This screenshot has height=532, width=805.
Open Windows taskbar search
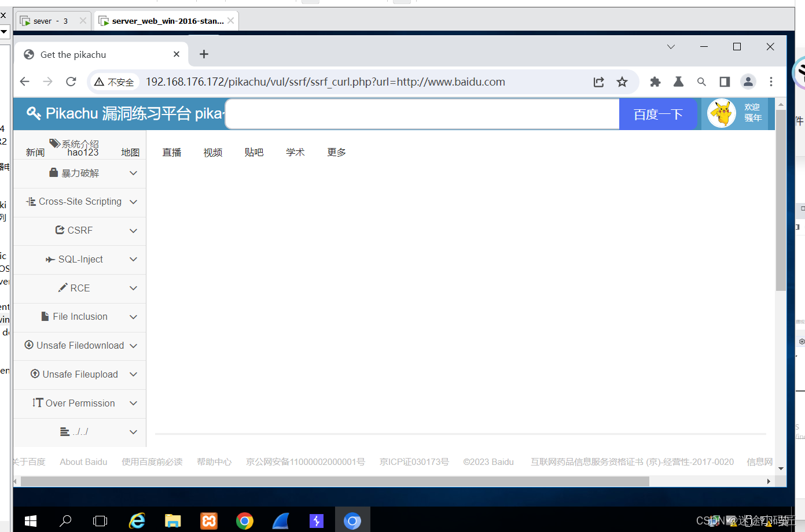click(x=65, y=521)
